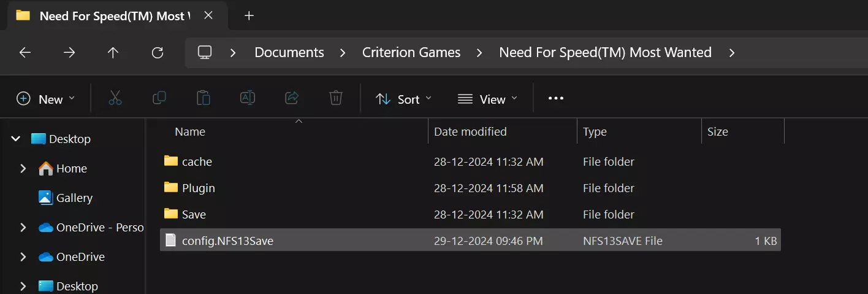Select the config.NFS13Save file
The height and width of the screenshot is (294, 868).
[x=227, y=241]
